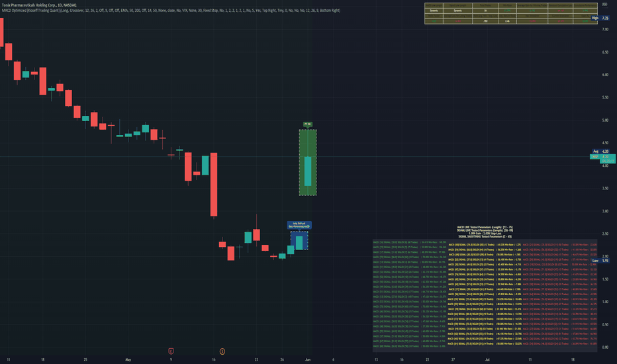The width and height of the screenshot is (617, 364).
Task: Click the 'Jul' date on time axis
Action: coord(487,359)
